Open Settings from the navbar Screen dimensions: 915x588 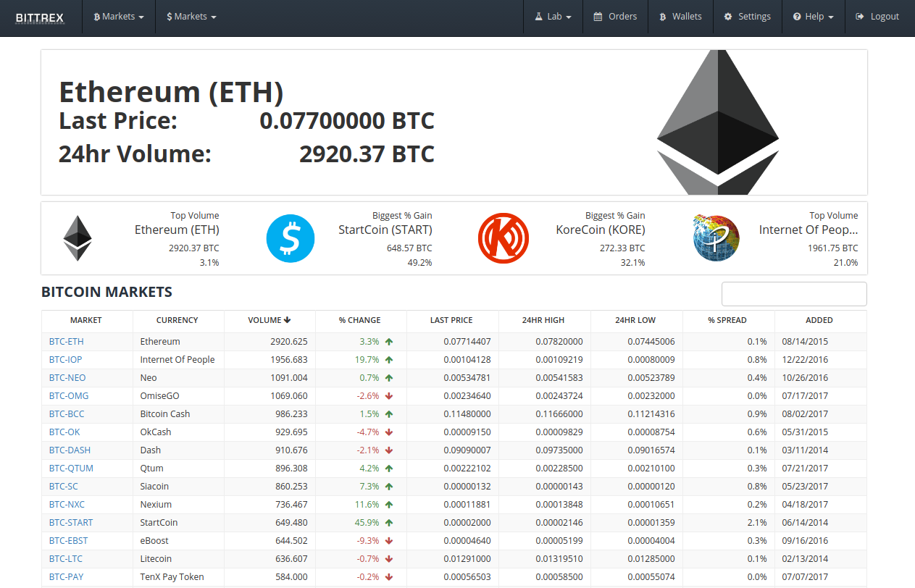(x=748, y=17)
